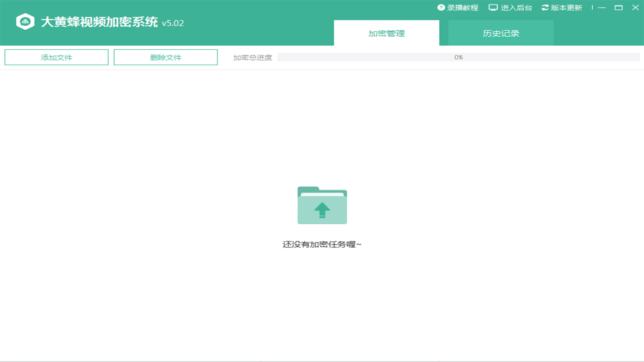The width and height of the screenshot is (644, 362).
Task: Click the 删除文件 button
Action: click(x=166, y=57)
